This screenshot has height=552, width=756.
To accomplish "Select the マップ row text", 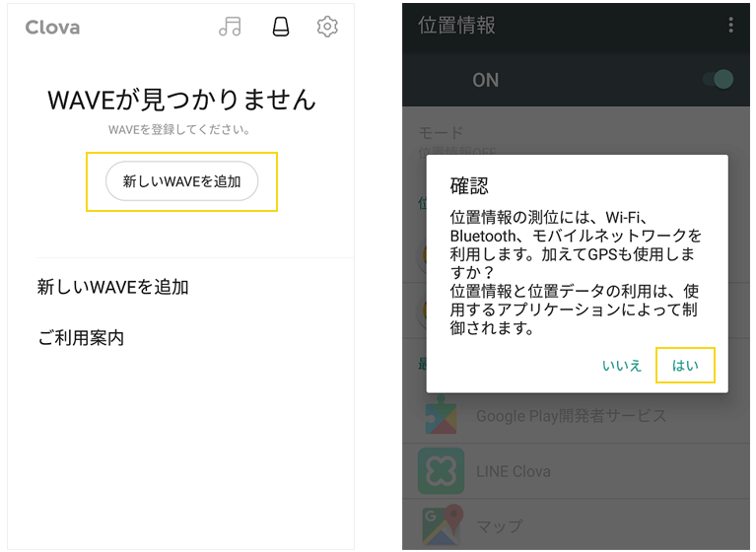I will point(499,526).
